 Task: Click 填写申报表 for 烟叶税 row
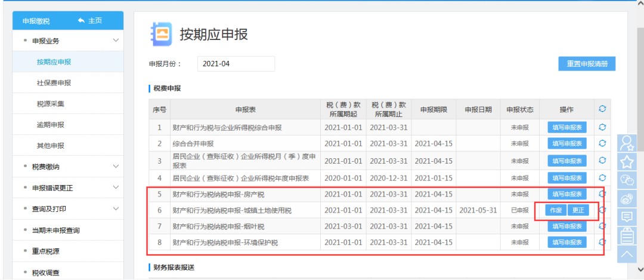tap(567, 226)
